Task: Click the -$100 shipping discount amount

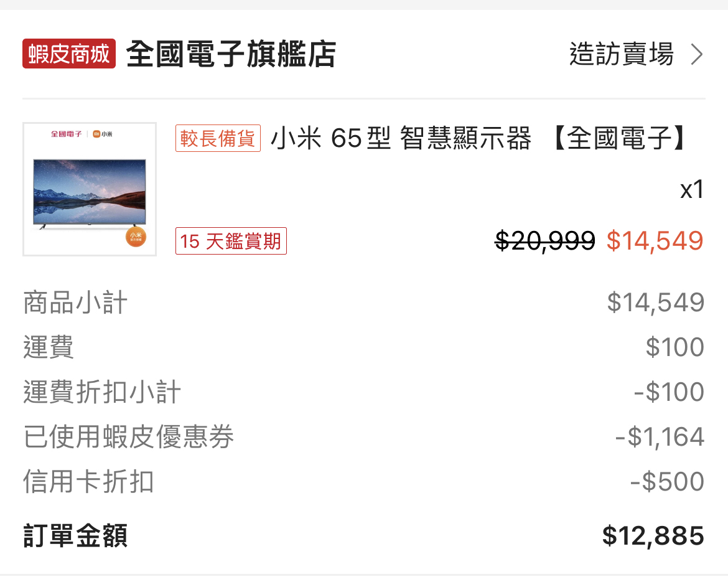Action: 669,392
